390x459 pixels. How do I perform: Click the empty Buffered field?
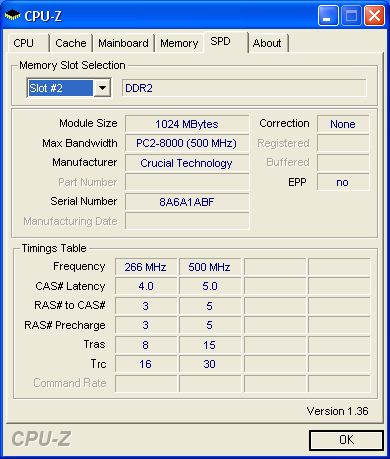coord(343,163)
